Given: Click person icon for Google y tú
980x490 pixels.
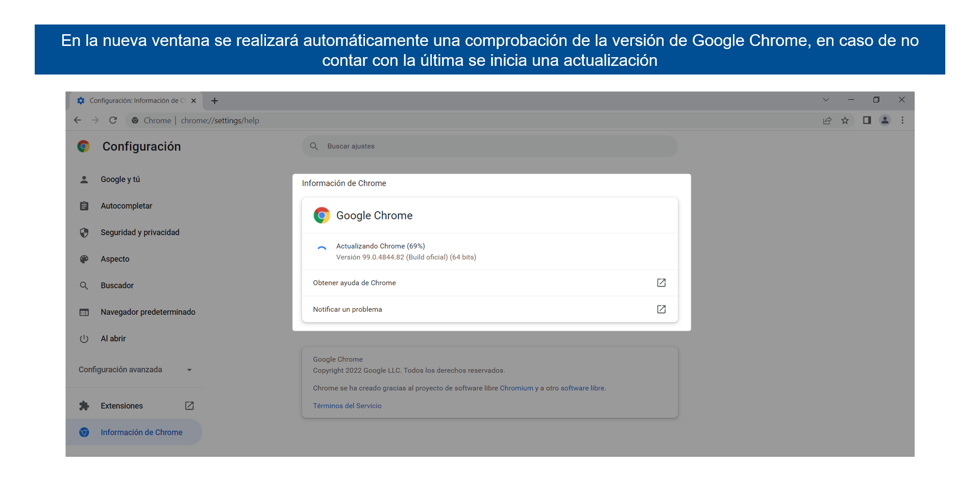Looking at the screenshot, I should (84, 180).
